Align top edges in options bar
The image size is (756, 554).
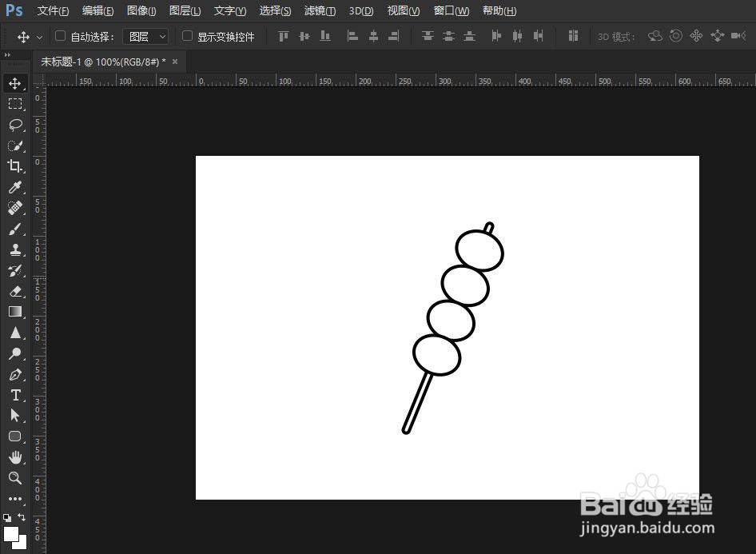click(284, 36)
